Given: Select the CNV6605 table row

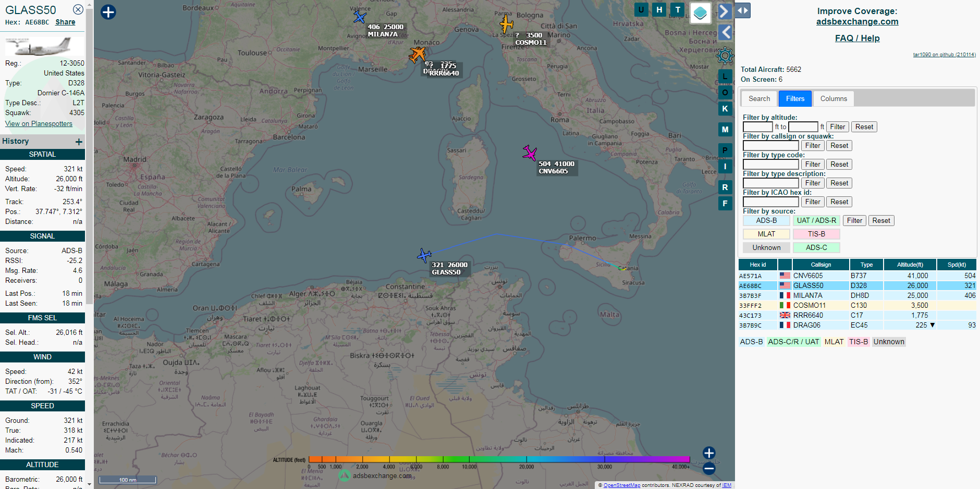Looking at the screenshot, I should (x=857, y=275).
